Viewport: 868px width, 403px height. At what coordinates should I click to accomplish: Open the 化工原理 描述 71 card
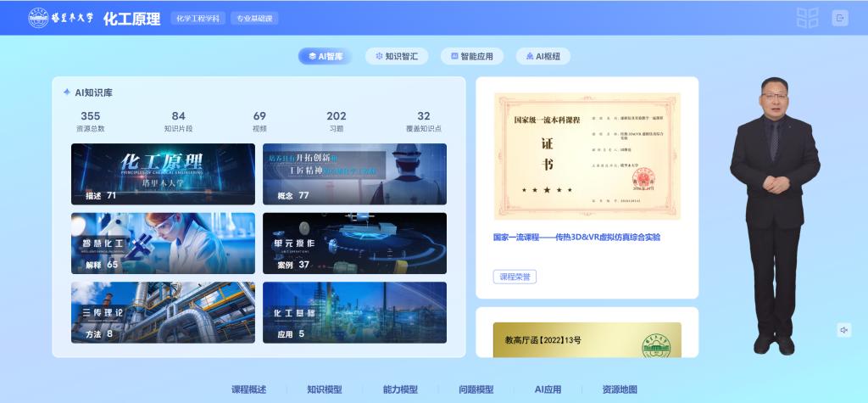tap(163, 174)
